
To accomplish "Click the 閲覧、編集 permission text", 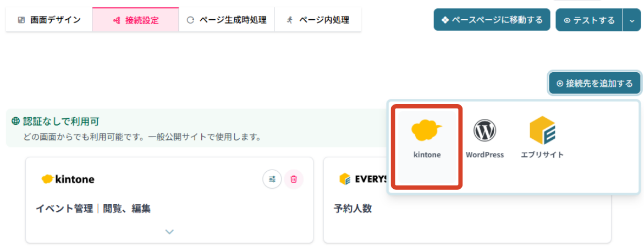I will tap(127, 209).
